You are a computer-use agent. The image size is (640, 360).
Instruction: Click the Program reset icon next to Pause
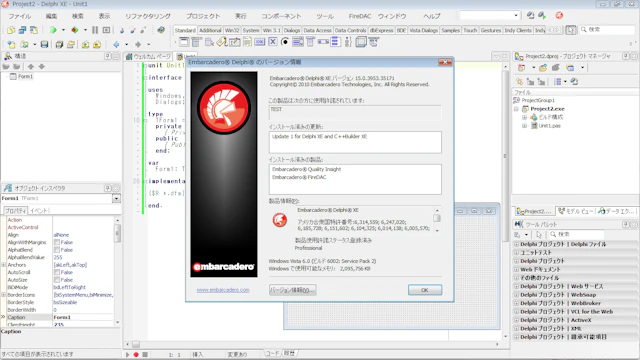click(106, 30)
